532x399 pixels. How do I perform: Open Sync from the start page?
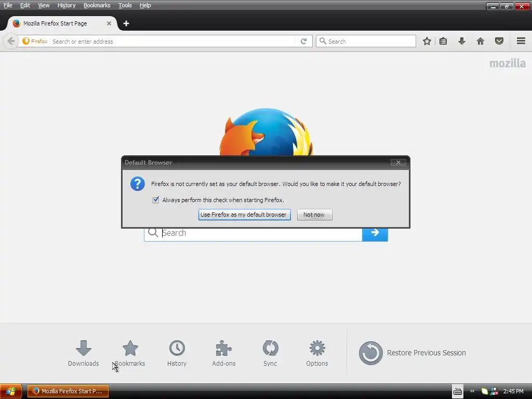click(x=270, y=353)
